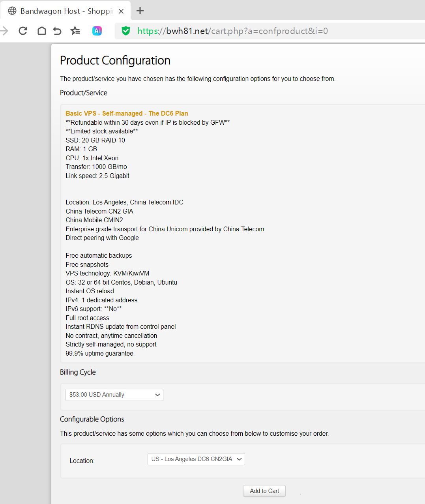Click the Product Configuration heading
425x504 pixels.
point(115,60)
